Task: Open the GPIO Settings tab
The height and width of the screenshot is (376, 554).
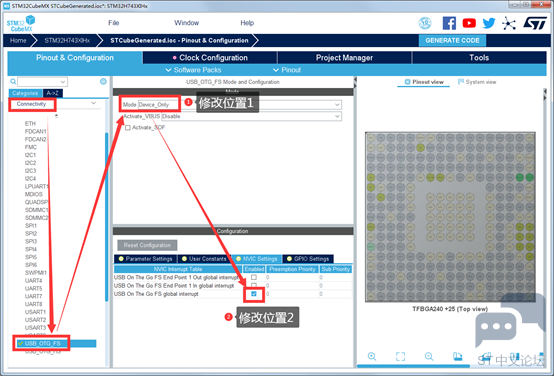Action: [308, 259]
